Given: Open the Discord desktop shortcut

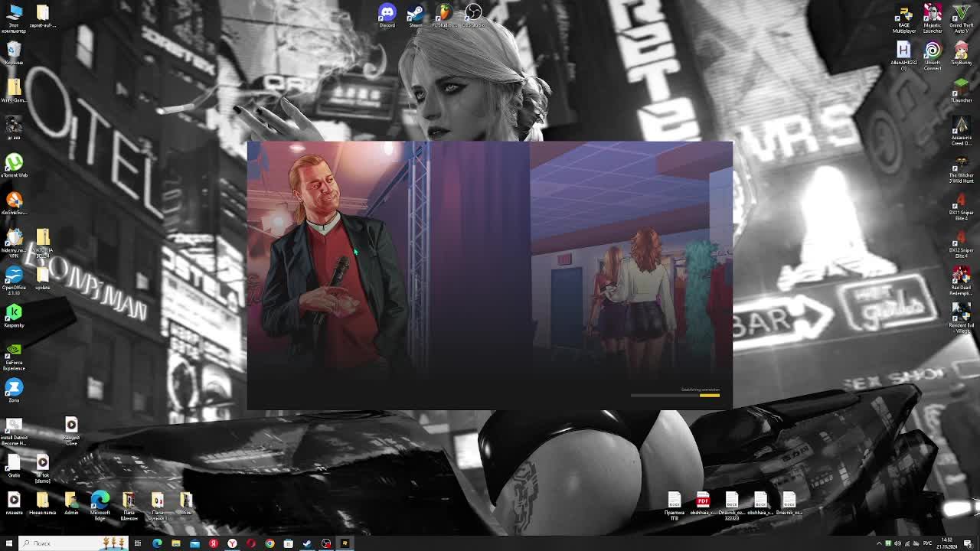Looking at the screenshot, I should pyautogui.click(x=387, y=15).
